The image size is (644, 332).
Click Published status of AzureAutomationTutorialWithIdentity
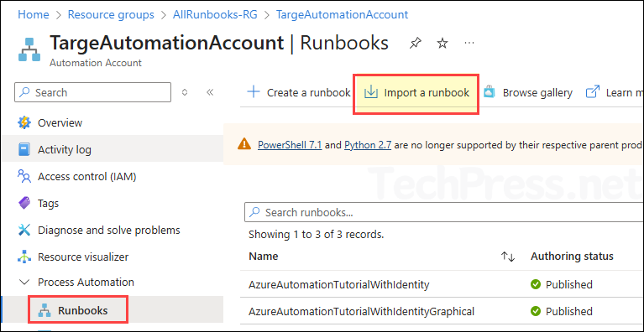tap(568, 284)
